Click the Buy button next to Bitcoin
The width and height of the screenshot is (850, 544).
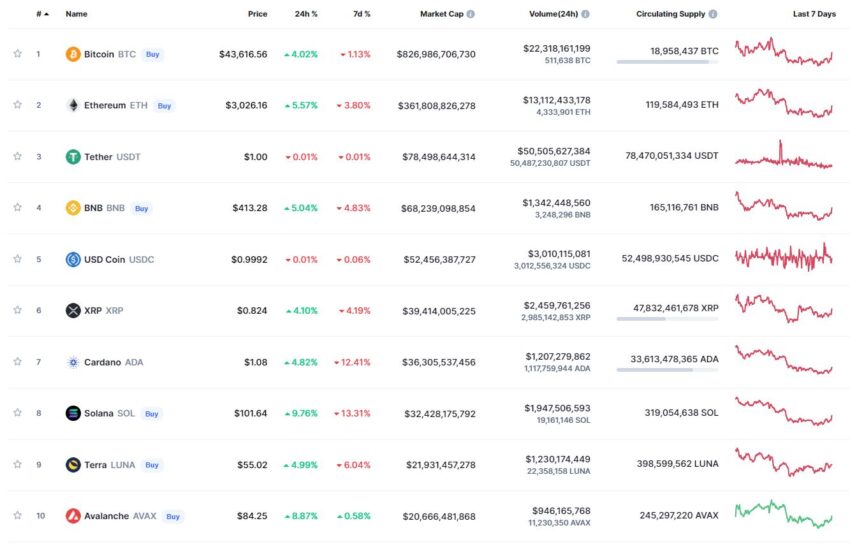click(152, 54)
